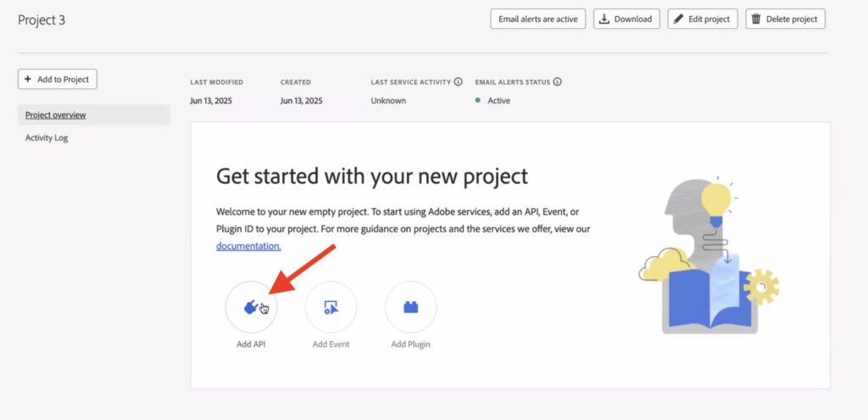The width and height of the screenshot is (868, 420).
Task: Click info icon beside Last Service Activity
Action: pos(459,82)
